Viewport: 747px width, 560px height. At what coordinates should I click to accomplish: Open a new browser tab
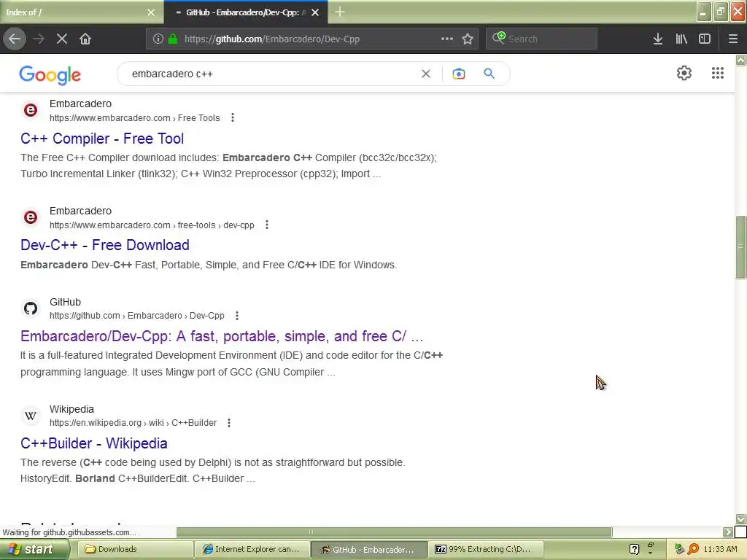[340, 12]
